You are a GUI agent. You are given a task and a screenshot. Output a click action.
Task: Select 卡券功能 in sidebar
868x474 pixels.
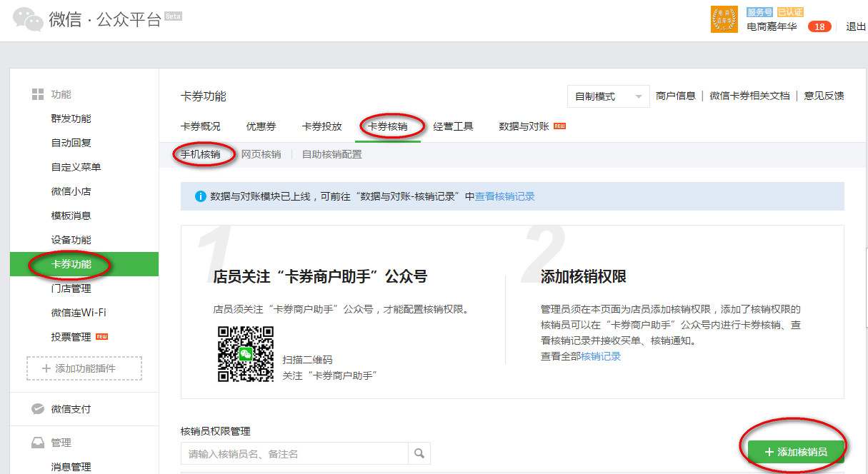point(84,264)
